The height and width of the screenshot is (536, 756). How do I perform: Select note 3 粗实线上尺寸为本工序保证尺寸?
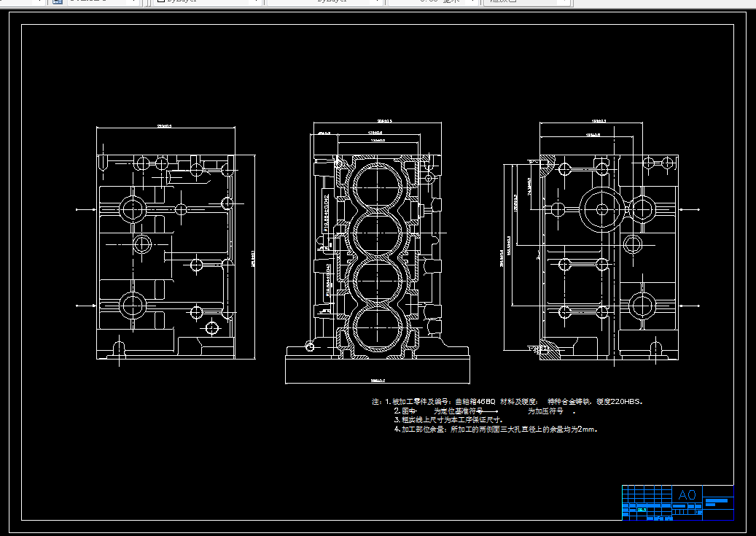[x=448, y=420]
